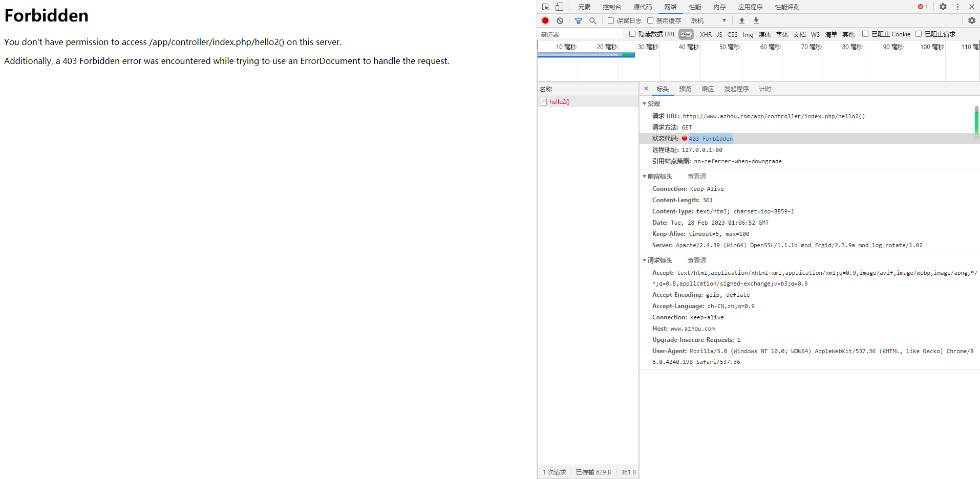The width and height of the screenshot is (980, 479).
Task: Click the Forbidden page heading
Action: coord(47,15)
